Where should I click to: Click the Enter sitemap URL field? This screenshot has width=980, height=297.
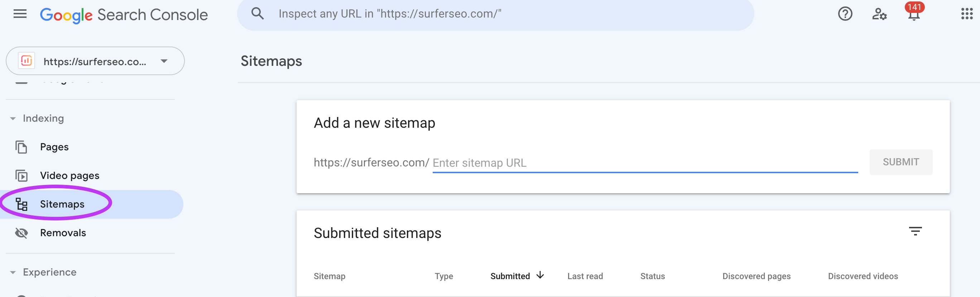click(x=644, y=163)
